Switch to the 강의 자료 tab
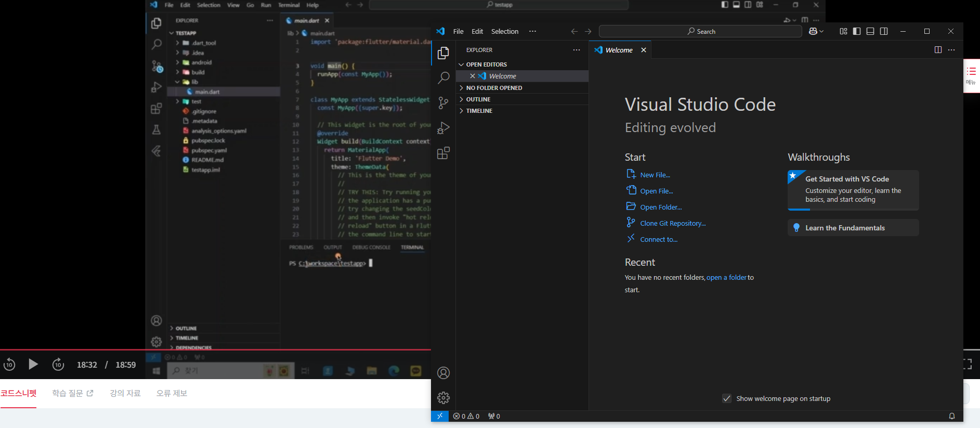Image resolution: width=980 pixels, height=428 pixels. tap(125, 393)
